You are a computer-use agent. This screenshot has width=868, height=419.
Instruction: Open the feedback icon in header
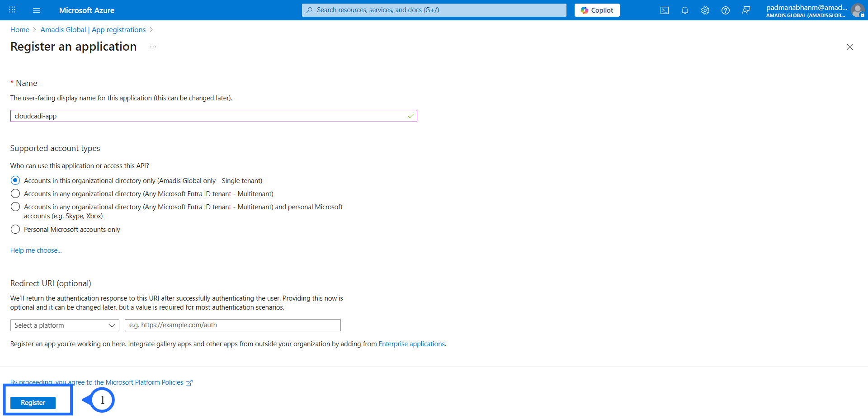coord(745,10)
